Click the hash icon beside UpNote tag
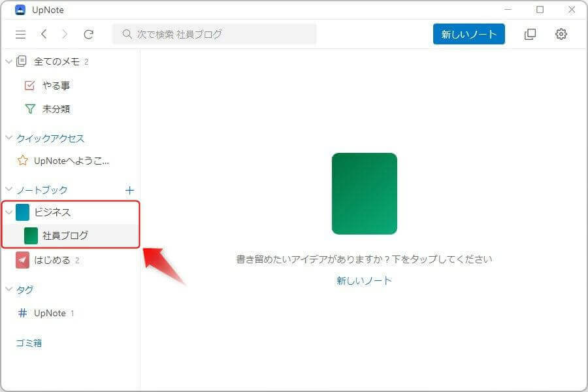 (x=22, y=313)
